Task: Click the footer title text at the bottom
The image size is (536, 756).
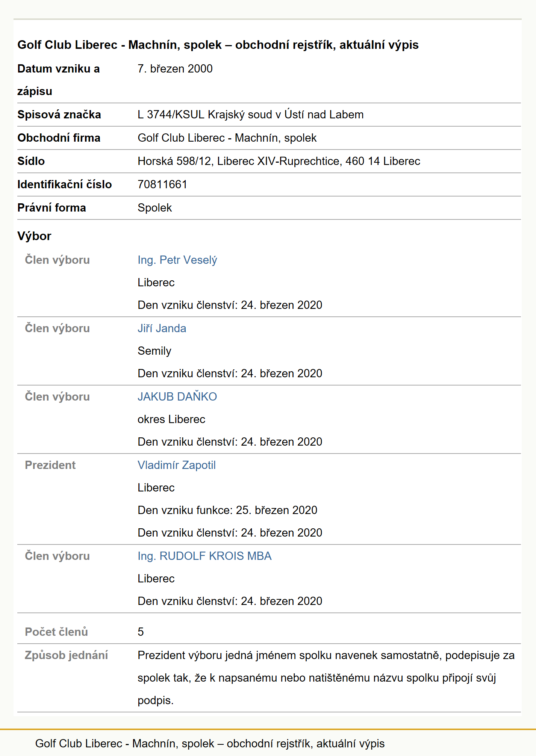Action: pyautogui.click(x=210, y=744)
